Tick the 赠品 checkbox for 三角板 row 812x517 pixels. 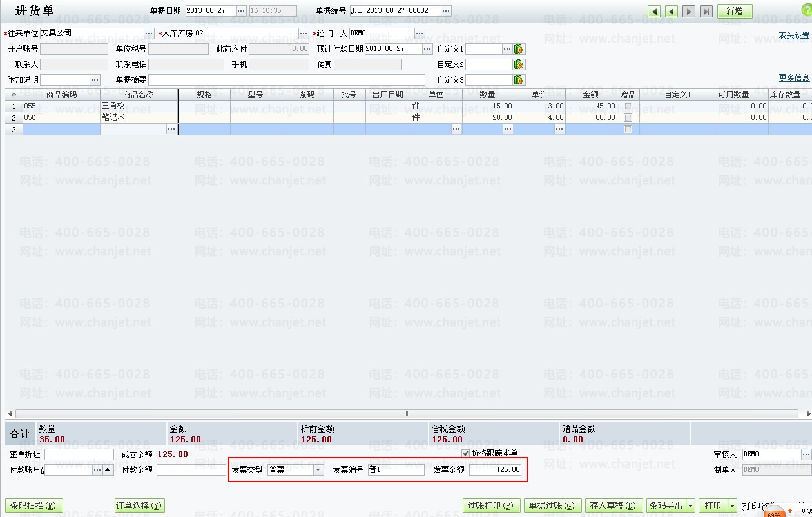(628, 106)
